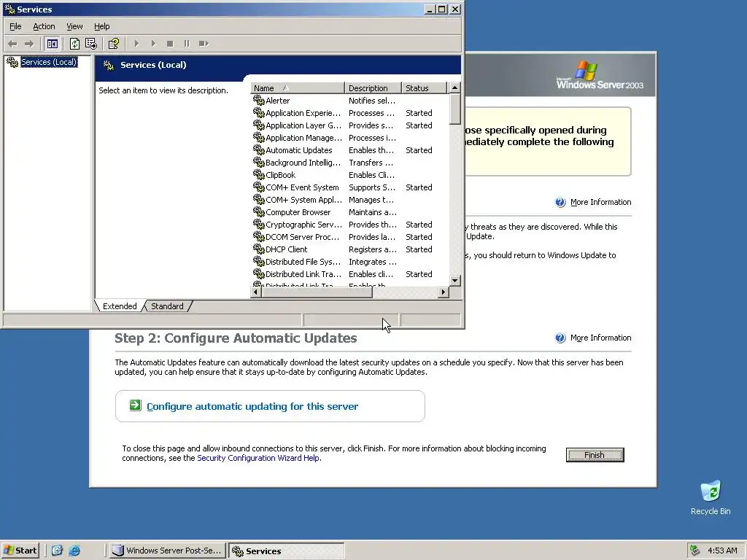Open the File menu
Image resolution: width=747 pixels, height=560 pixels.
(x=16, y=26)
